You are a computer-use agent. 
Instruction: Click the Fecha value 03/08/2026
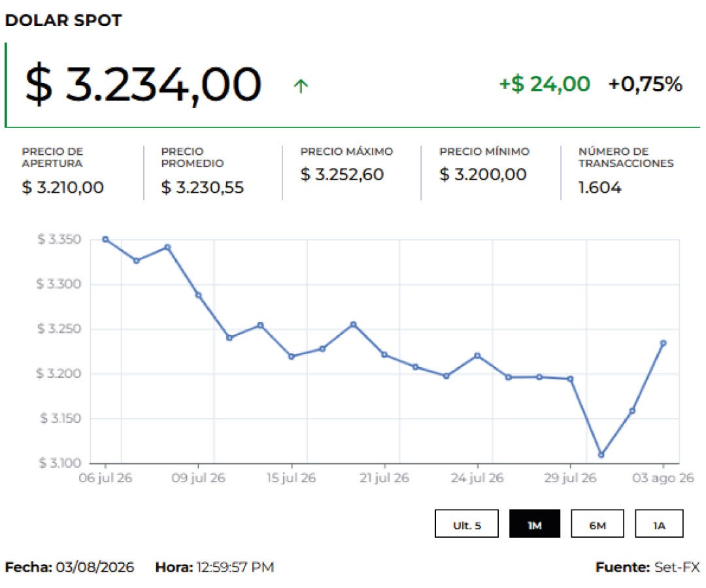point(95,567)
